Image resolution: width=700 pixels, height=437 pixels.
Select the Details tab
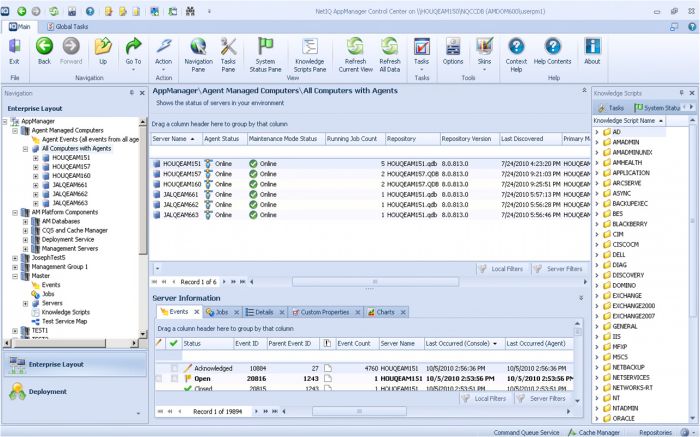[x=264, y=312]
